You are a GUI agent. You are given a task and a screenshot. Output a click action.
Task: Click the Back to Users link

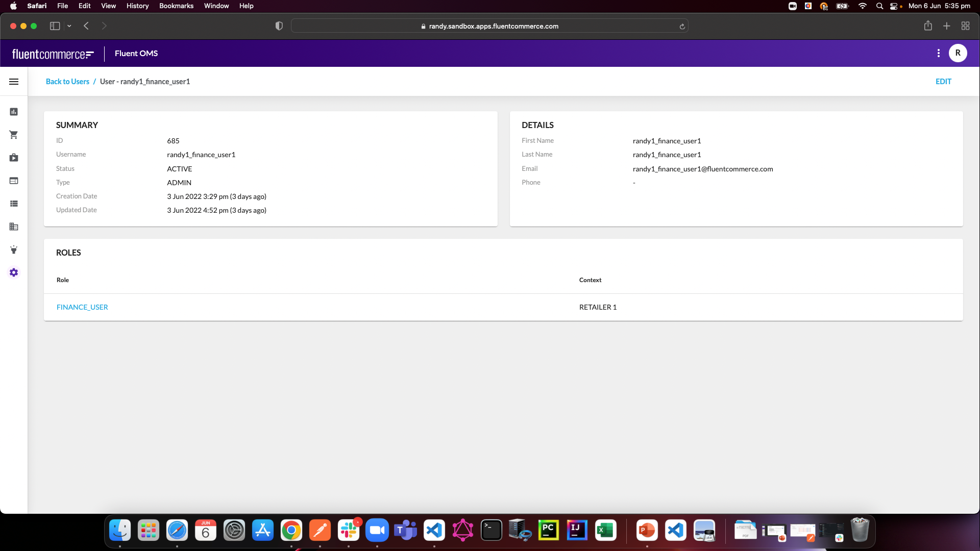coord(67,82)
